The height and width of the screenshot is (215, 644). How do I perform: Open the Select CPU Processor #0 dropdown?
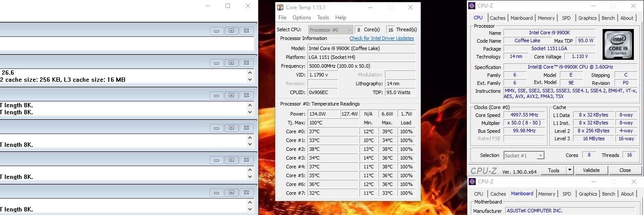pos(330,29)
